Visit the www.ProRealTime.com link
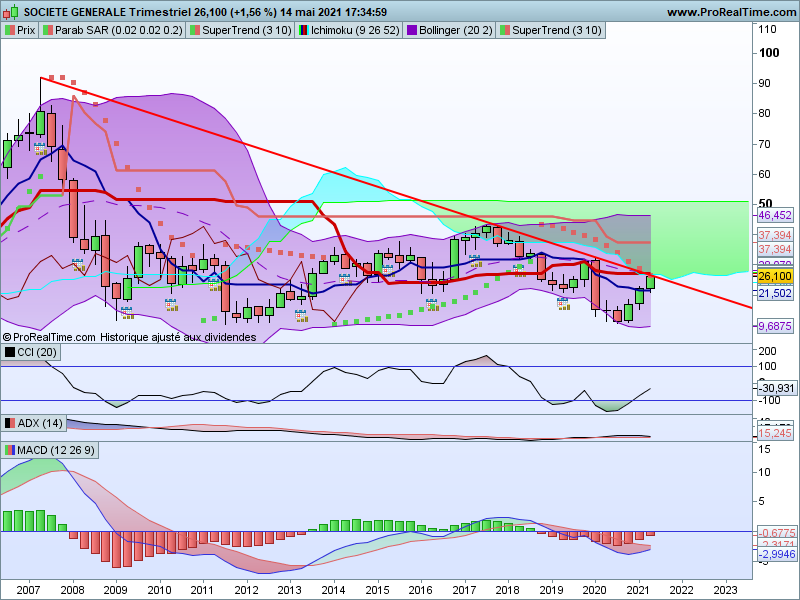This screenshot has height=600, width=800. [x=732, y=12]
